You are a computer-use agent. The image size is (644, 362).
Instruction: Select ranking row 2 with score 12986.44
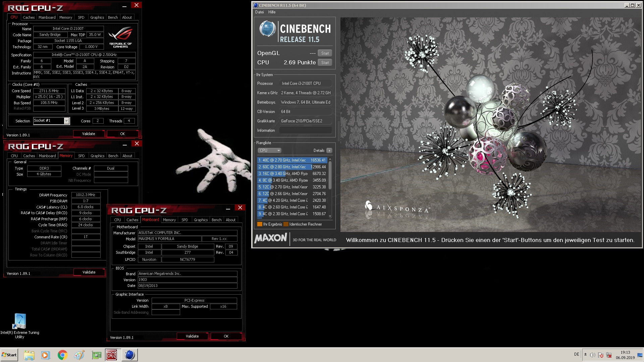[292, 167]
